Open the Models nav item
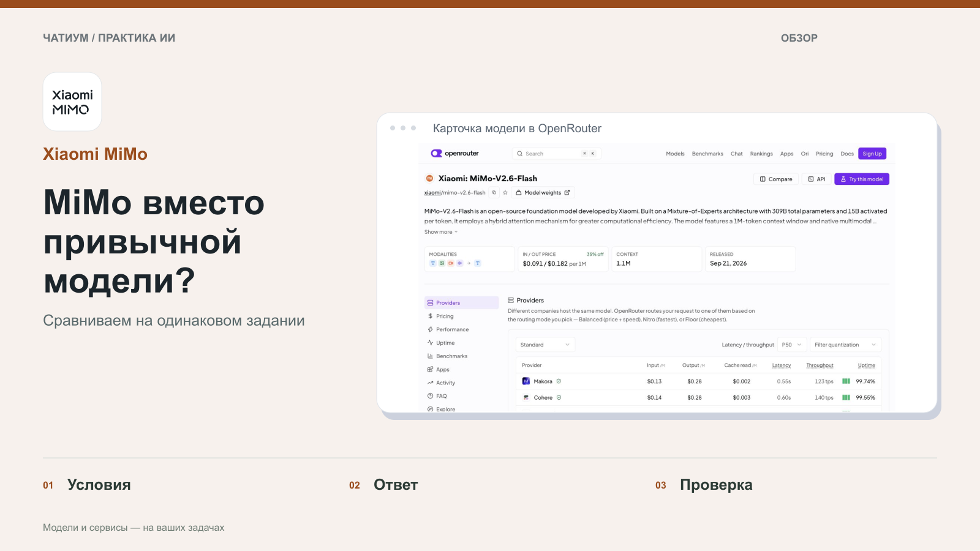This screenshot has width=980, height=551. click(x=675, y=154)
